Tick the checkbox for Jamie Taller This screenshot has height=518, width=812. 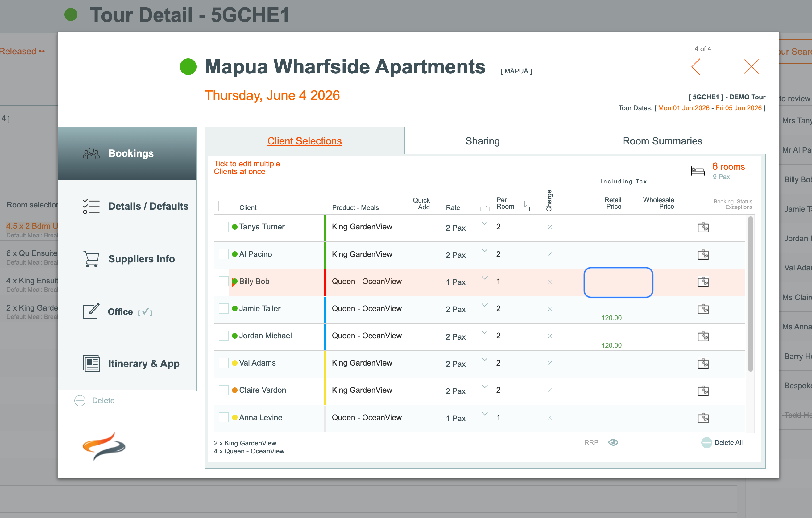click(223, 308)
